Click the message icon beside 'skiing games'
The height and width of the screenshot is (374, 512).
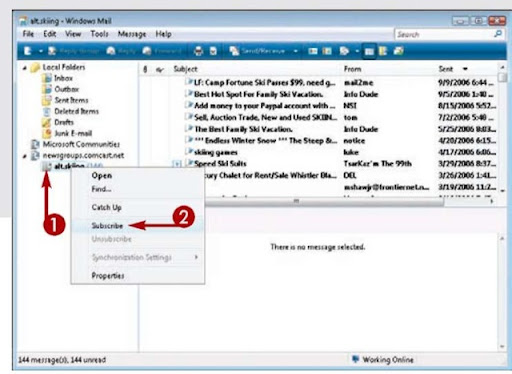click(x=189, y=151)
